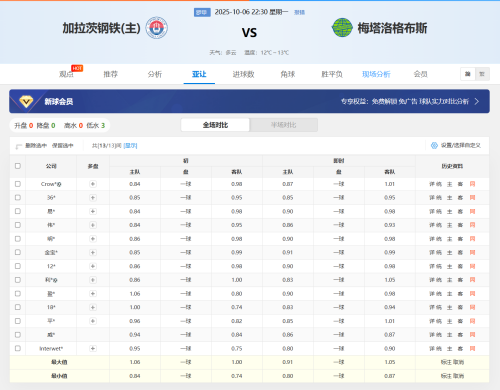Click the red 同 icon in Interwet* row
This screenshot has width=500, height=390.
click(x=472, y=349)
